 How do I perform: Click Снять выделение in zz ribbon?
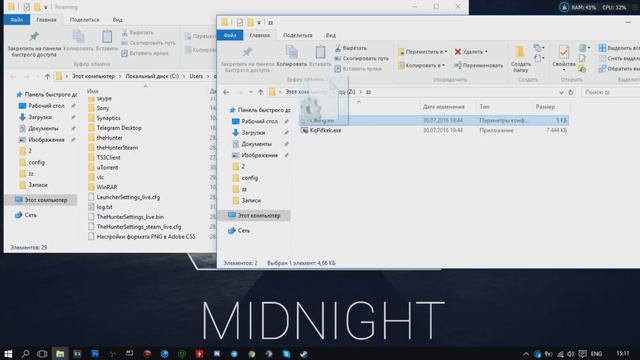coord(619,58)
